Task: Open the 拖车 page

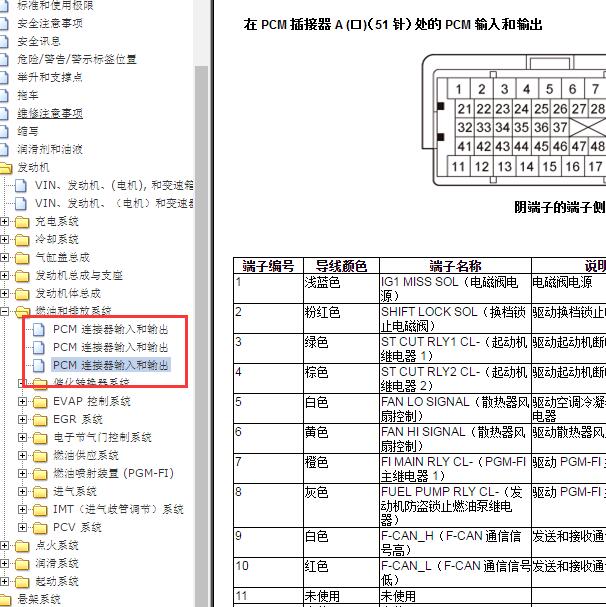Action: pos(27,95)
